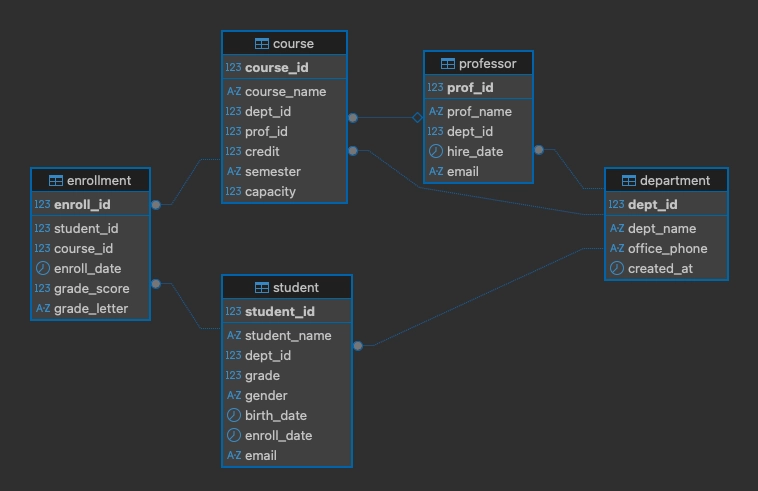The width and height of the screenshot is (758, 491).
Task: Click the circle endpoint on student table's right edge
Action: coord(358,346)
